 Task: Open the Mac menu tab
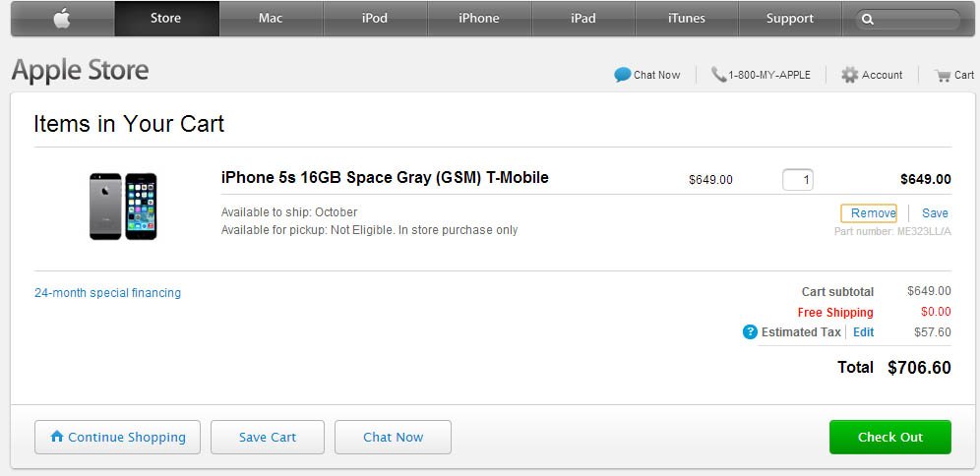[x=271, y=19]
